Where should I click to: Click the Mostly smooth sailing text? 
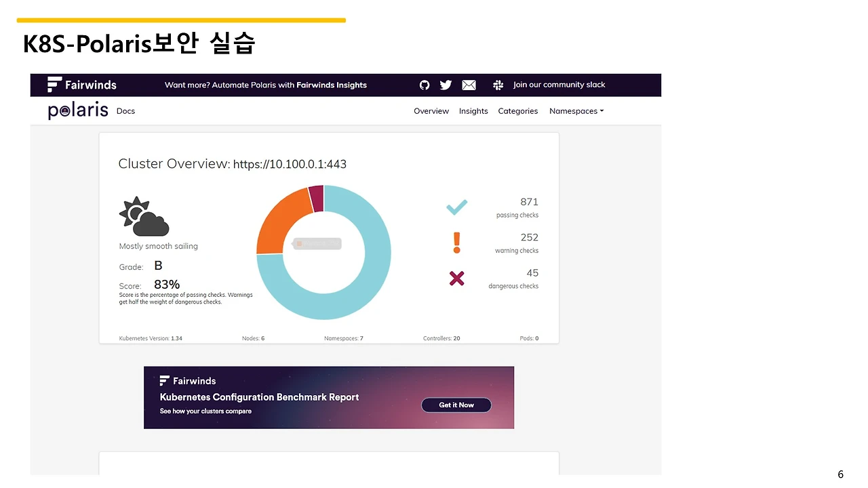coord(159,247)
